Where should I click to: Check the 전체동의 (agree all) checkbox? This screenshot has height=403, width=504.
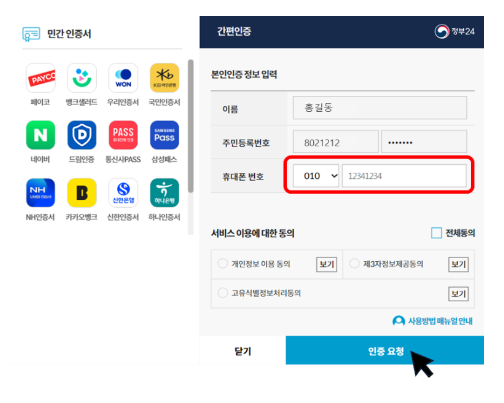[436, 233]
